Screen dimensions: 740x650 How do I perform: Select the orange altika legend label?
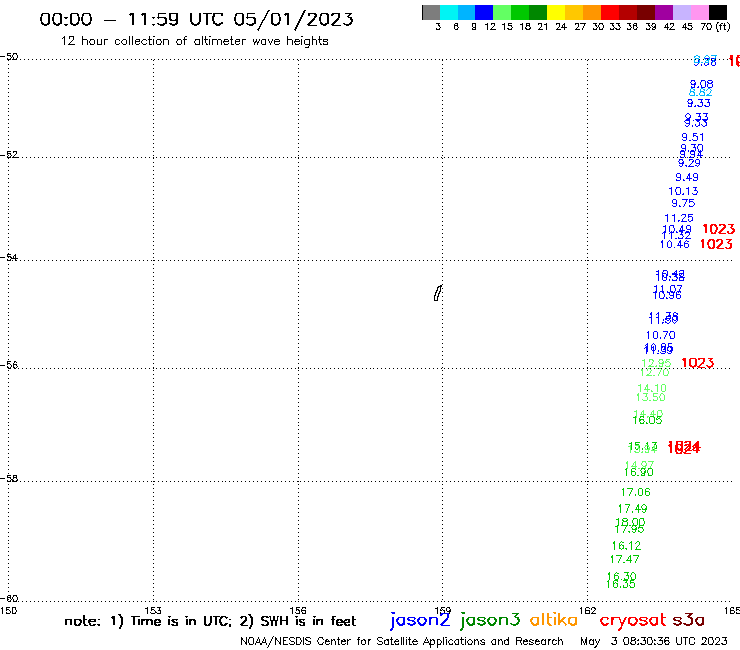[x=553, y=619]
